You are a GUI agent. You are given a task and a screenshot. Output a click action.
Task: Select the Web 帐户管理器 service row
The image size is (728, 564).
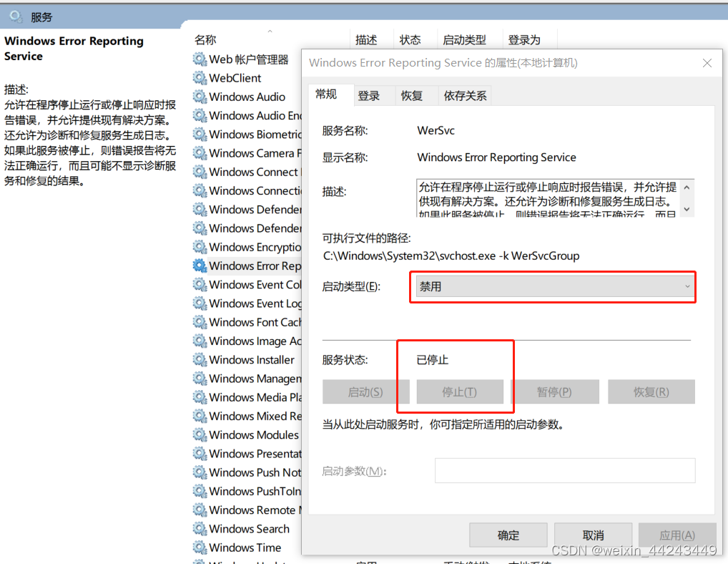click(x=247, y=59)
